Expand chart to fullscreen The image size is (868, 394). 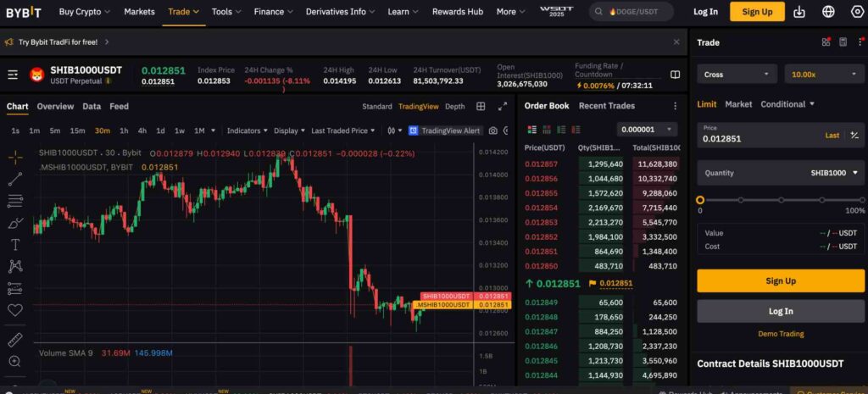[503, 106]
